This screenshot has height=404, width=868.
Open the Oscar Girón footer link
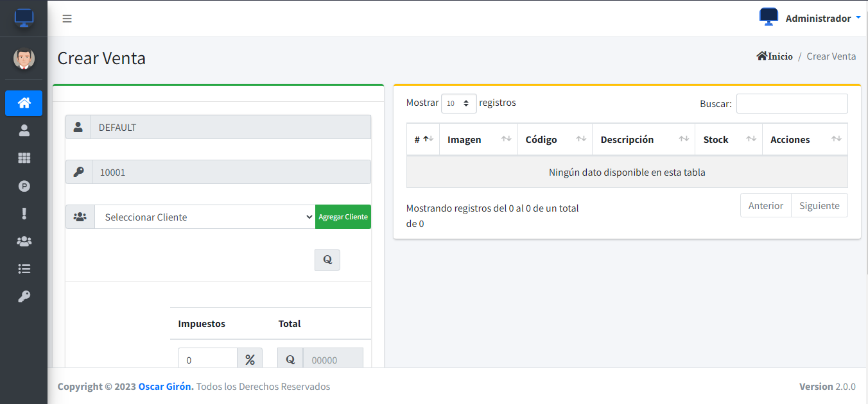click(x=166, y=387)
